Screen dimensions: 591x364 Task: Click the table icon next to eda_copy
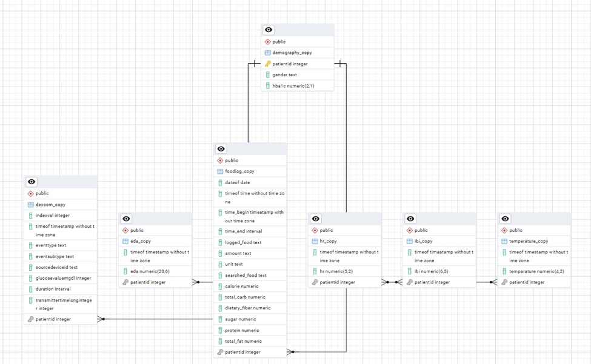125,241
